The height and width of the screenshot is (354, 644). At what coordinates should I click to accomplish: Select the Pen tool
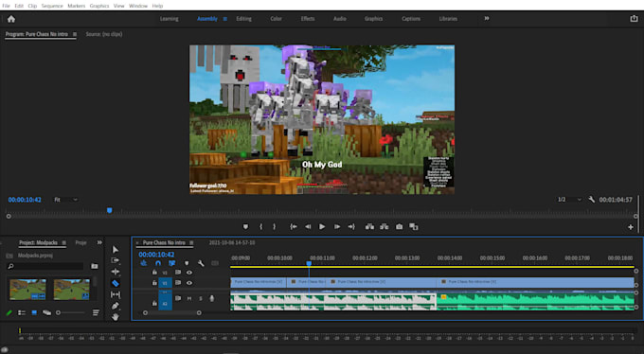point(116,306)
